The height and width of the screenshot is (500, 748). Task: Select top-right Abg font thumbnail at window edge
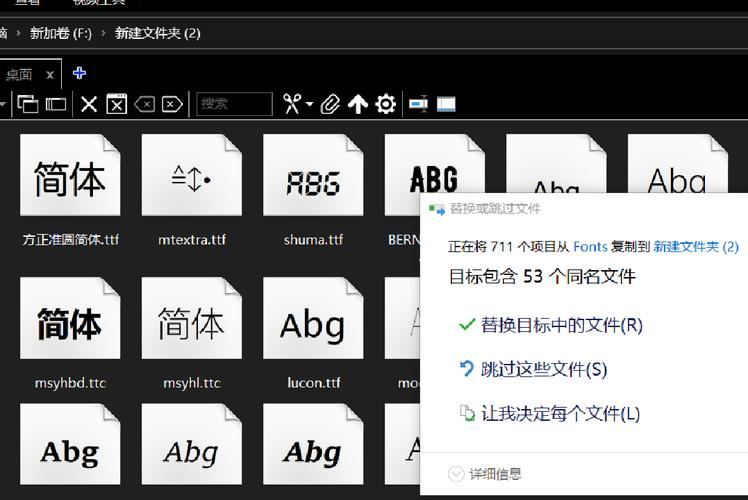[x=677, y=164]
